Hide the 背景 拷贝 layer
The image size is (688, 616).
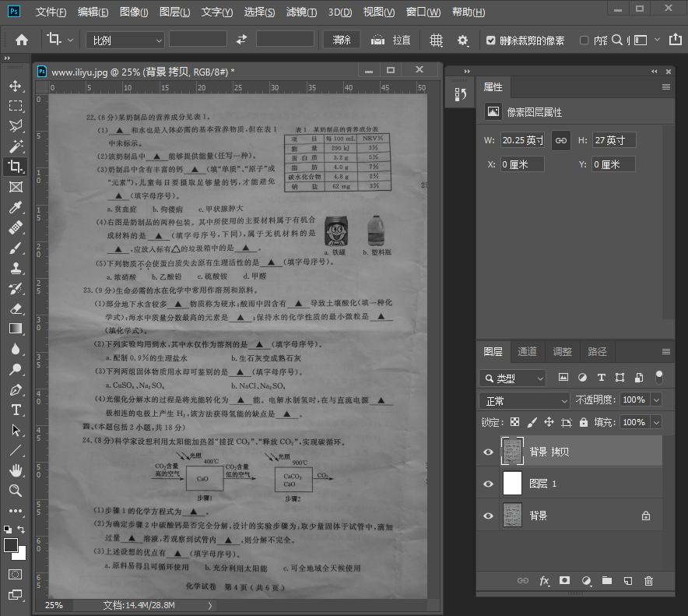488,452
